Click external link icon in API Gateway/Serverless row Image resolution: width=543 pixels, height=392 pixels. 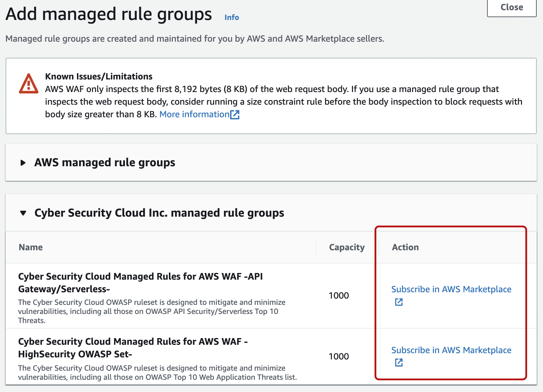point(399,302)
